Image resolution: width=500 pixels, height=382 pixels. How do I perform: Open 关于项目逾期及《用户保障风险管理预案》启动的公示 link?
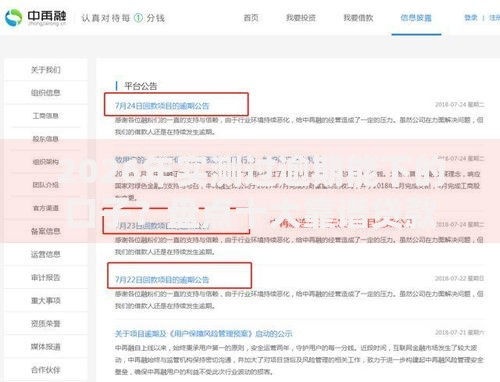pyautogui.click(x=203, y=334)
